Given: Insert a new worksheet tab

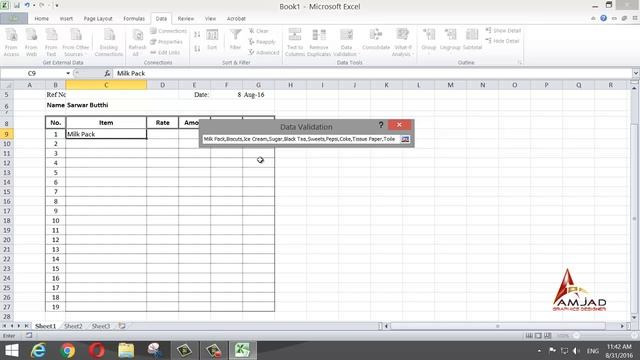Looking at the screenshot, I should pos(122,326).
